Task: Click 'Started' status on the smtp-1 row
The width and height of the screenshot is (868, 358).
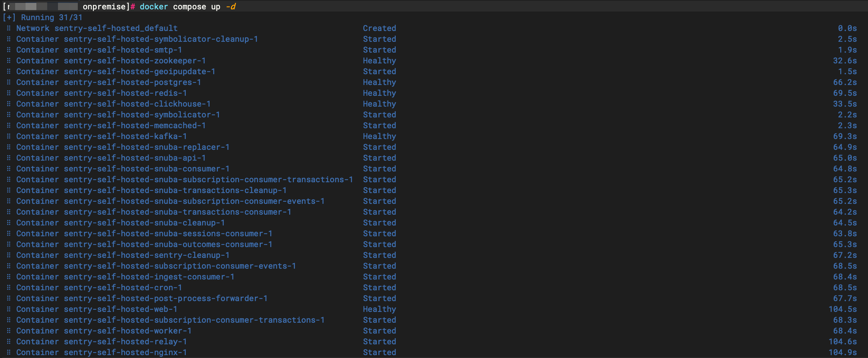Action: pos(380,50)
